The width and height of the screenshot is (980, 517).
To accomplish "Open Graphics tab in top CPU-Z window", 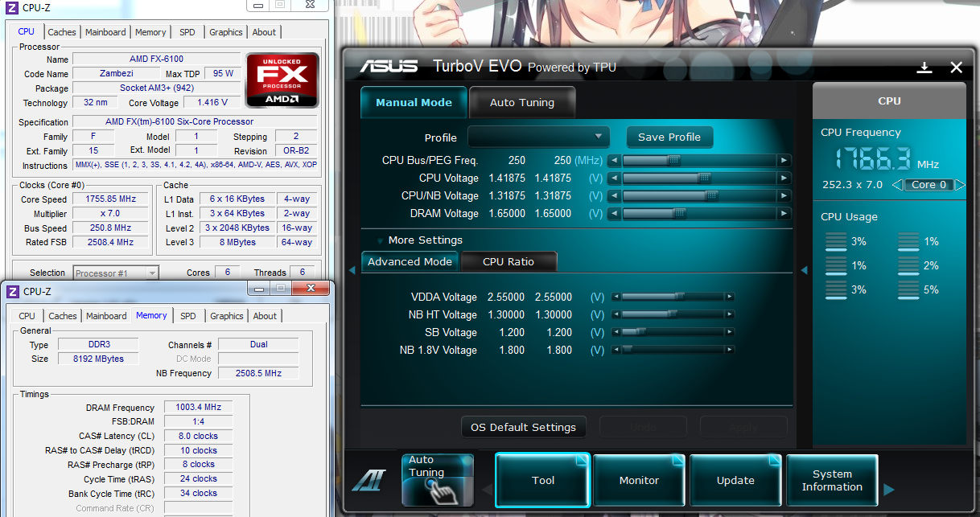I will pyautogui.click(x=226, y=32).
